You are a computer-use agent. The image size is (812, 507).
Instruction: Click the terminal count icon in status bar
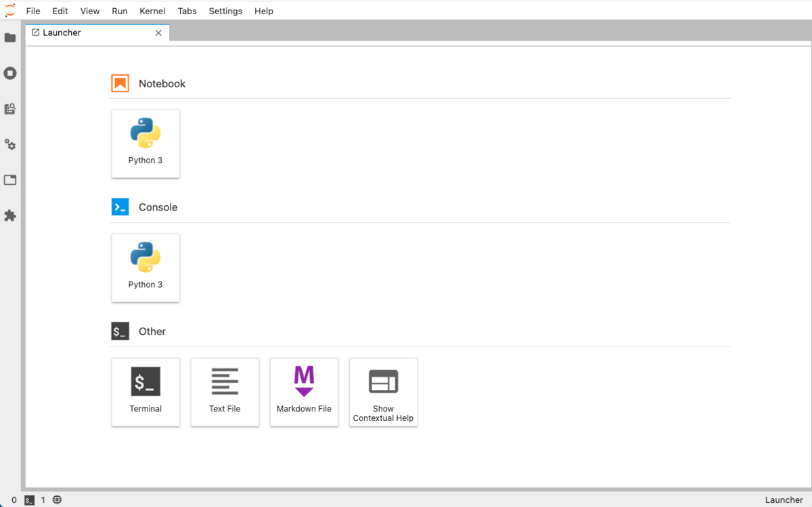point(29,500)
